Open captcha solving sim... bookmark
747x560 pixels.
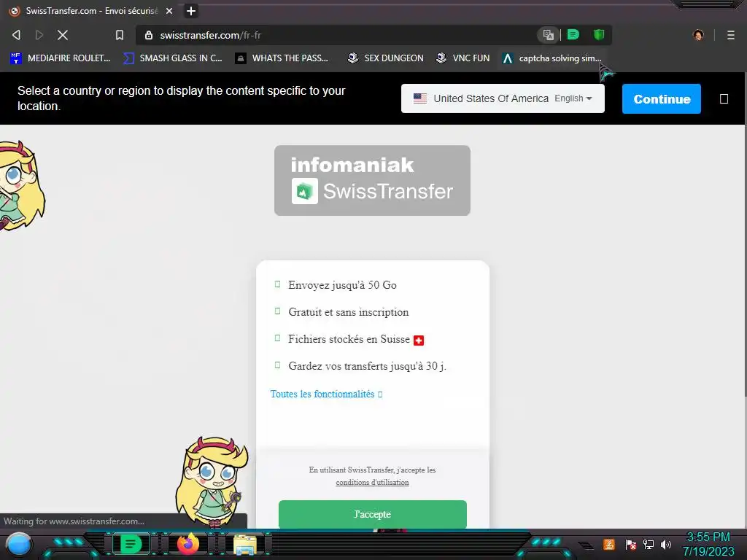[x=551, y=58]
